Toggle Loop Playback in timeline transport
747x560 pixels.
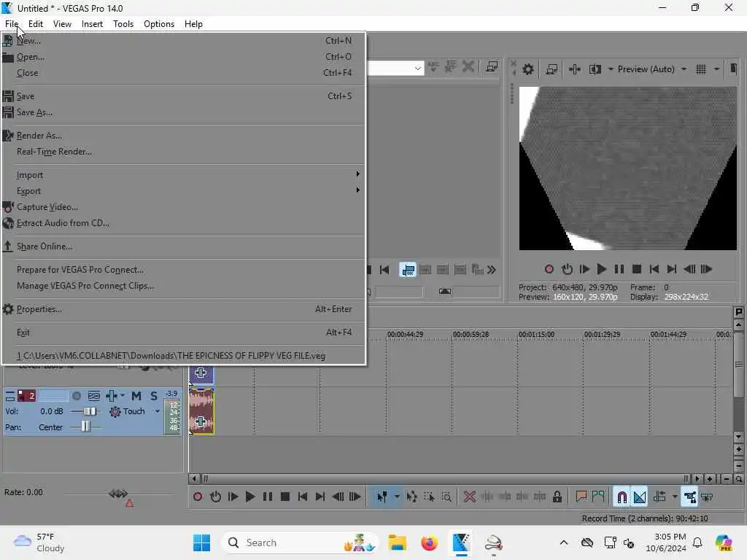[215, 497]
